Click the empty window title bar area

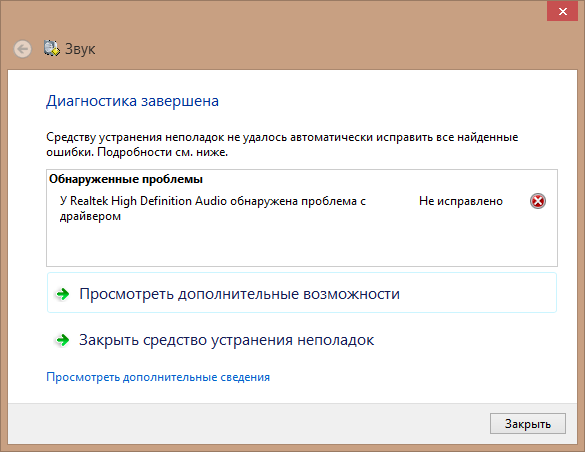(284, 15)
